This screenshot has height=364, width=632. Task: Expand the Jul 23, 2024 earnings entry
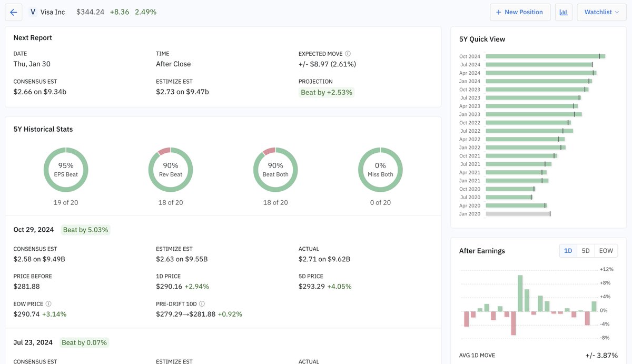33,342
